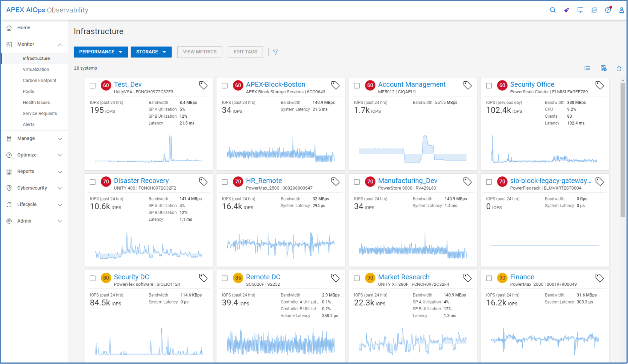Click the EDIT TAGS button

pyautogui.click(x=245, y=52)
